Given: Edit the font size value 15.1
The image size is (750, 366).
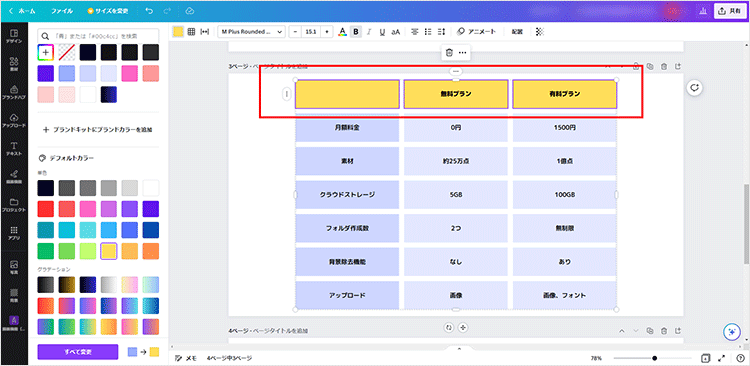Looking at the screenshot, I should (x=311, y=32).
